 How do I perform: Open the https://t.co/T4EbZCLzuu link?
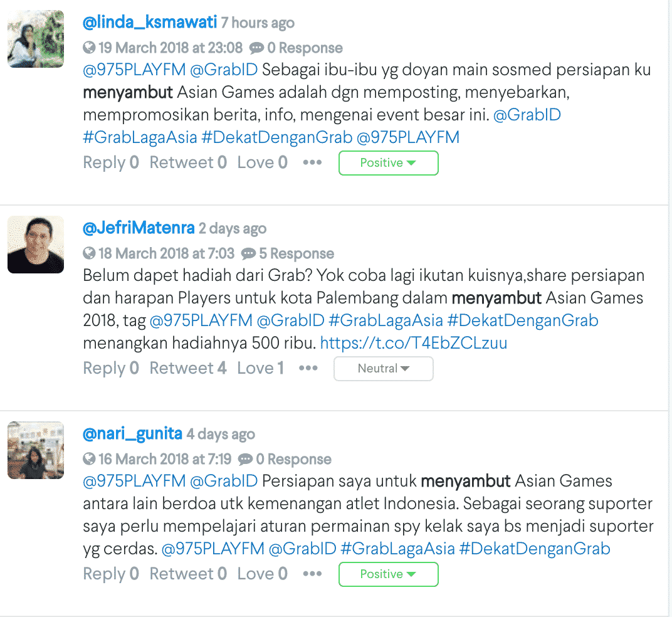414,343
